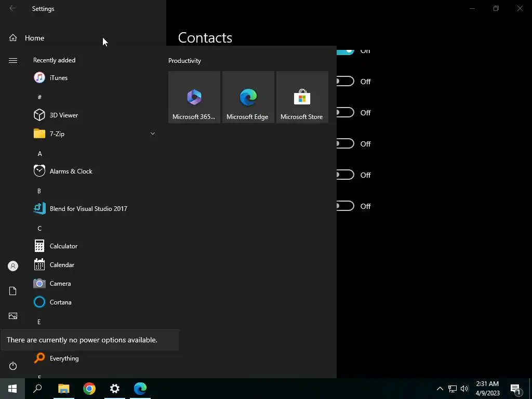532x399 pixels.
Task: Open iTunes from Recently added
Action: (95, 78)
